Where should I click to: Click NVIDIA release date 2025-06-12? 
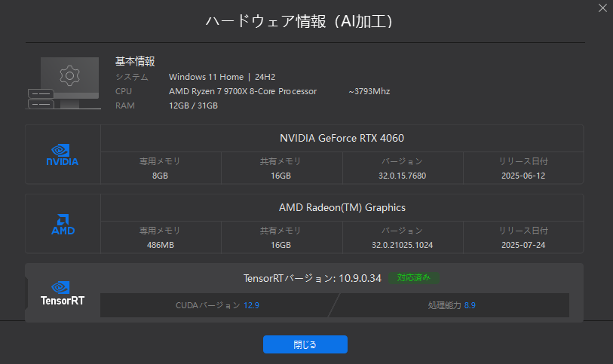523,176
